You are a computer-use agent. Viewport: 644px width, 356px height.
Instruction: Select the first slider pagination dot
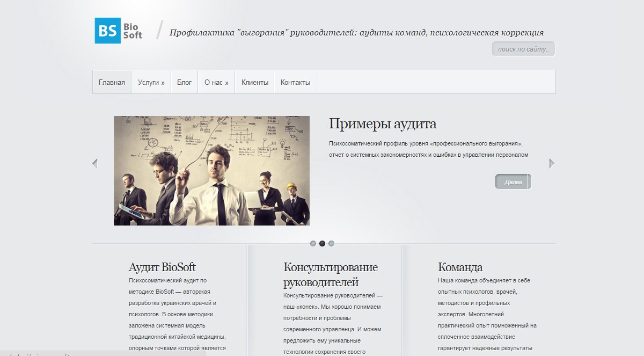(x=313, y=243)
